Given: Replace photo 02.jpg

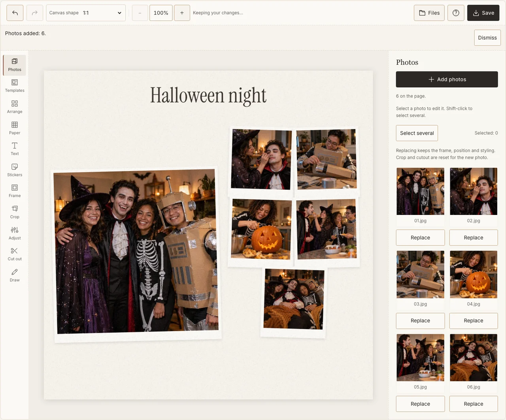Looking at the screenshot, I should [x=474, y=238].
